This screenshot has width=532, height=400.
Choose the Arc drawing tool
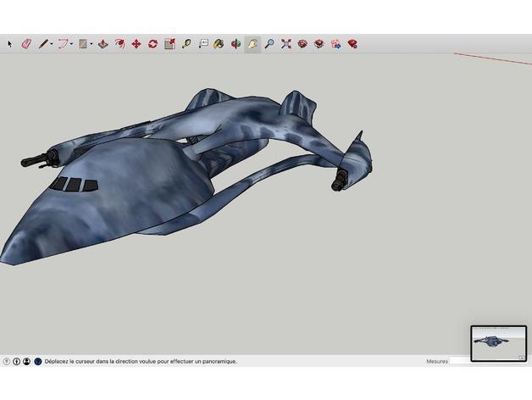point(62,43)
